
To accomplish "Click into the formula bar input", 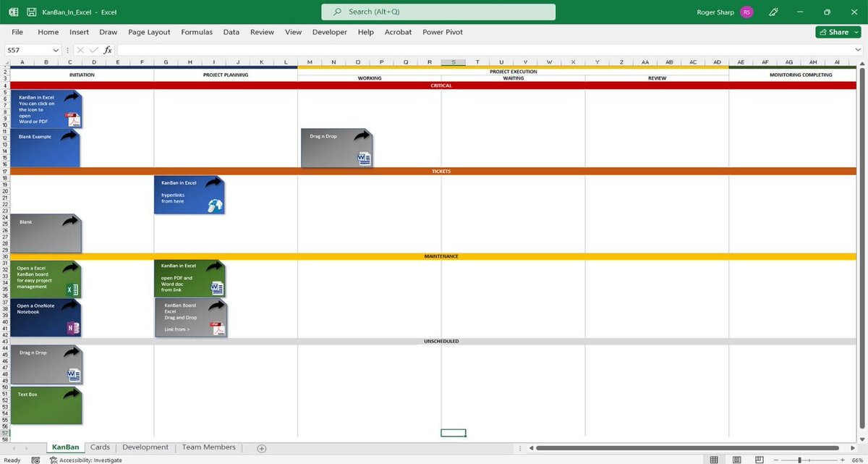I will click(489, 50).
